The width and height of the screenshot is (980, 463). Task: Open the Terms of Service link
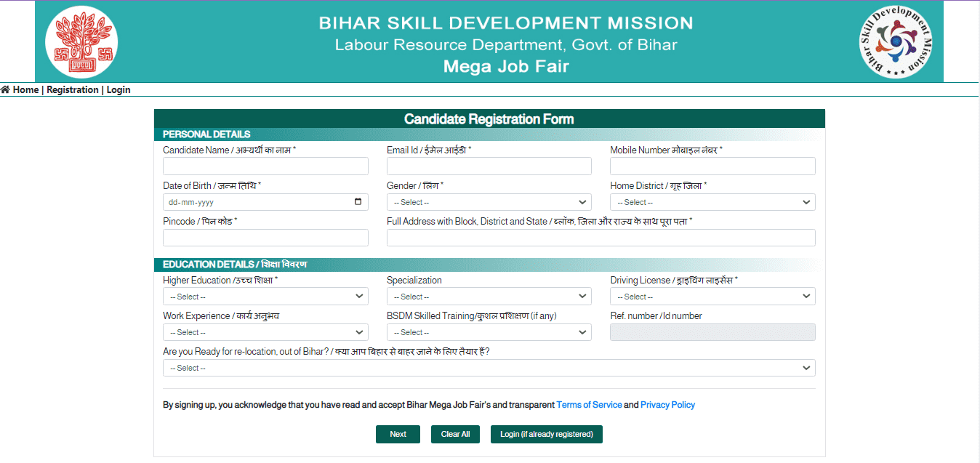click(589, 405)
